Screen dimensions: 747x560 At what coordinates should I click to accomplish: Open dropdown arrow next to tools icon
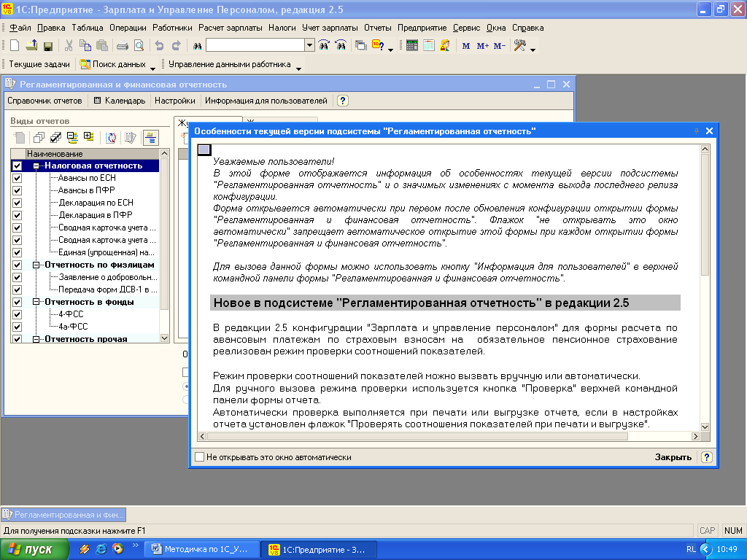tap(533, 49)
